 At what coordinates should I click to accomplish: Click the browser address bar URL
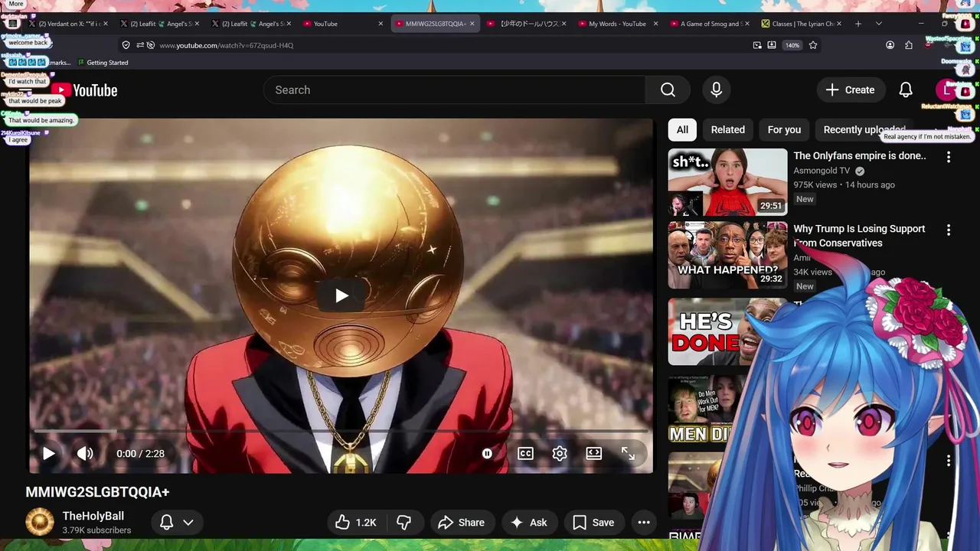click(x=227, y=45)
